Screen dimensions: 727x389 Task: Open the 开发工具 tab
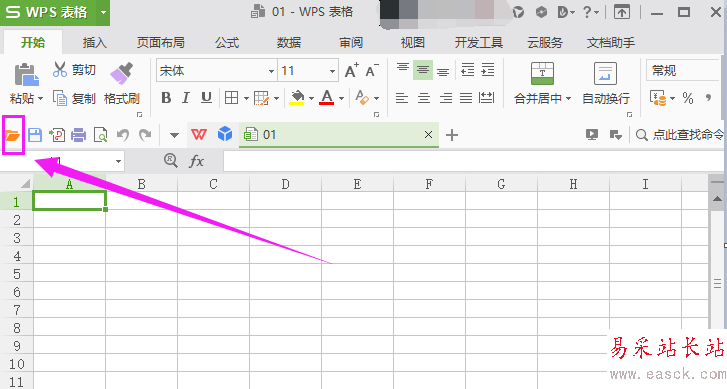click(478, 43)
